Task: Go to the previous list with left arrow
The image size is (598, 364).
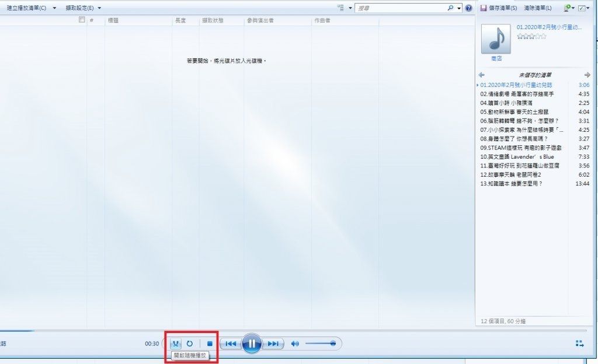Action: (x=481, y=75)
